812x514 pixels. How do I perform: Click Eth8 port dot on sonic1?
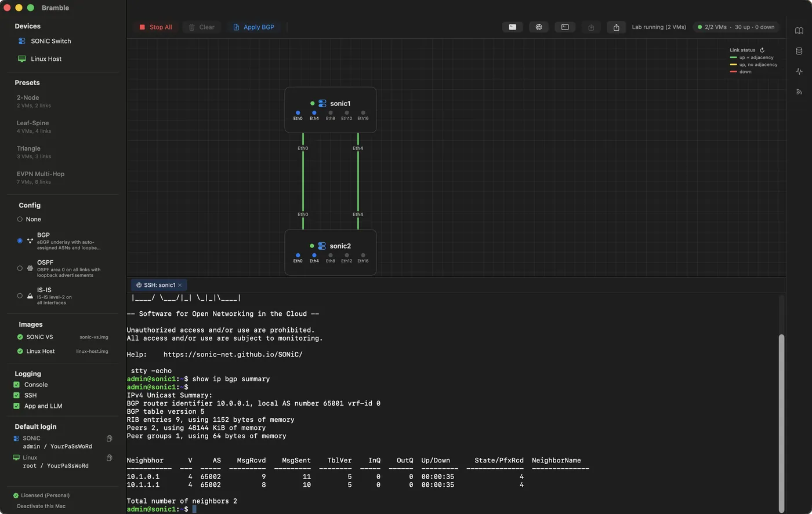331,113
